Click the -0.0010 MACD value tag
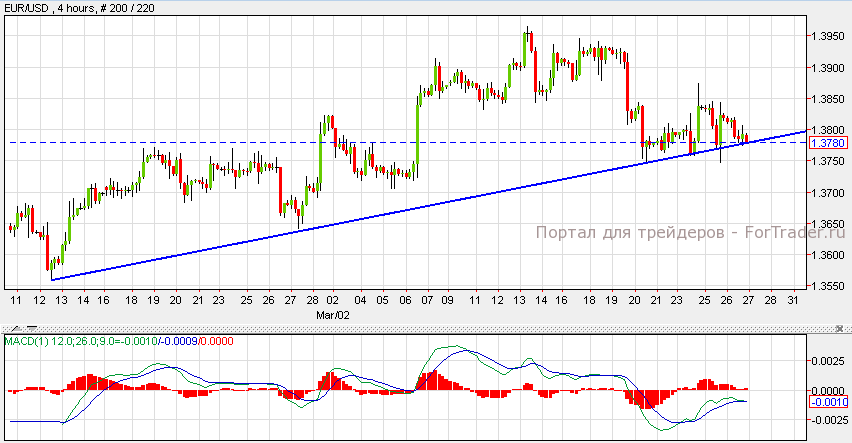 click(x=827, y=402)
